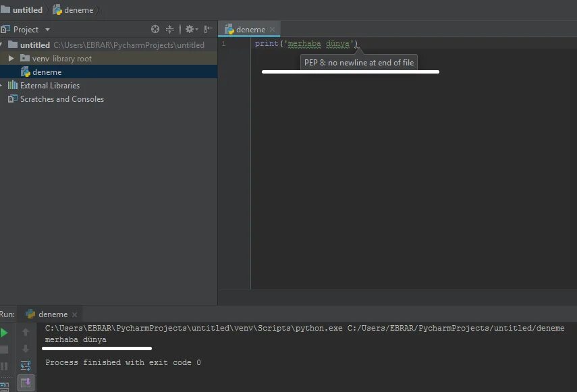Click the Up the stack trace arrow
The image size is (577, 392).
[26, 333]
